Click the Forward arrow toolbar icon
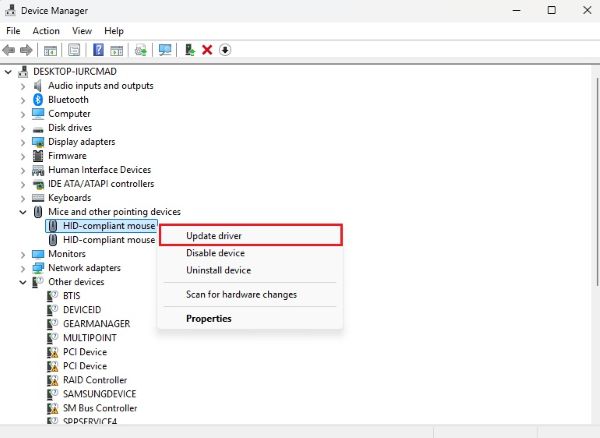The width and height of the screenshot is (600, 438). 26,50
